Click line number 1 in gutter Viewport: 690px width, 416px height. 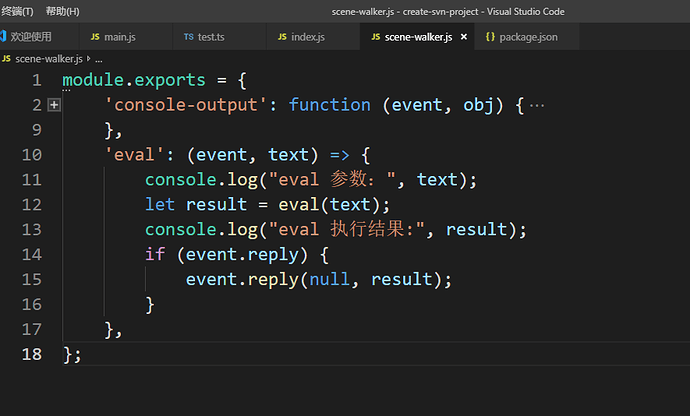37,81
